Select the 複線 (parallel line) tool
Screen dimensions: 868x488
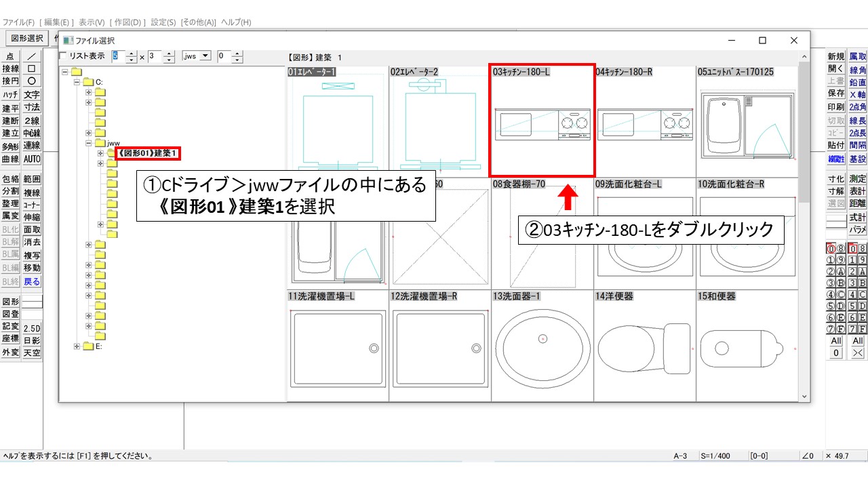pyautogui.click(x=31, y=193)
